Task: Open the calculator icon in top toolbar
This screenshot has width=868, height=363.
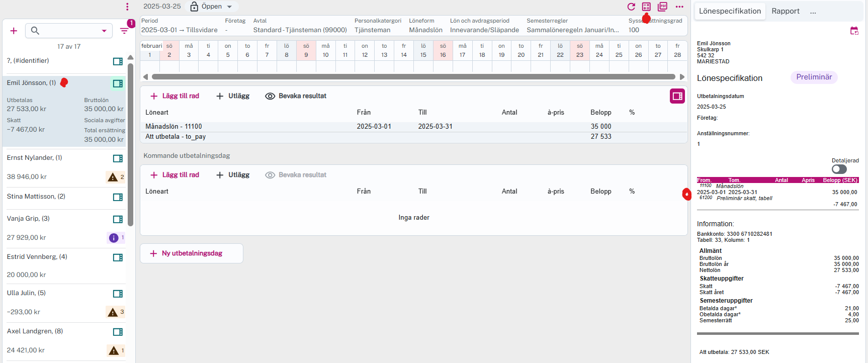Action: click(x=646, y=7)
